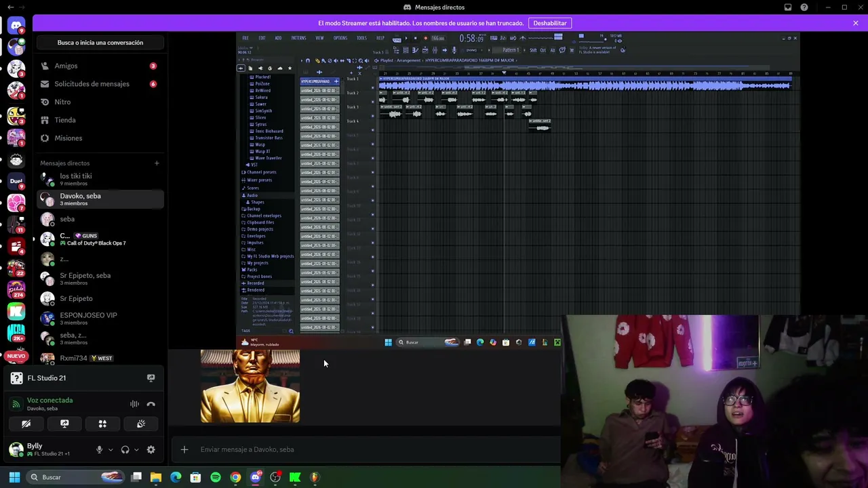Open Microsoft Edge from the taskbar
The width and height of the screenshot is (868, 488).
[x=176, y=477]
